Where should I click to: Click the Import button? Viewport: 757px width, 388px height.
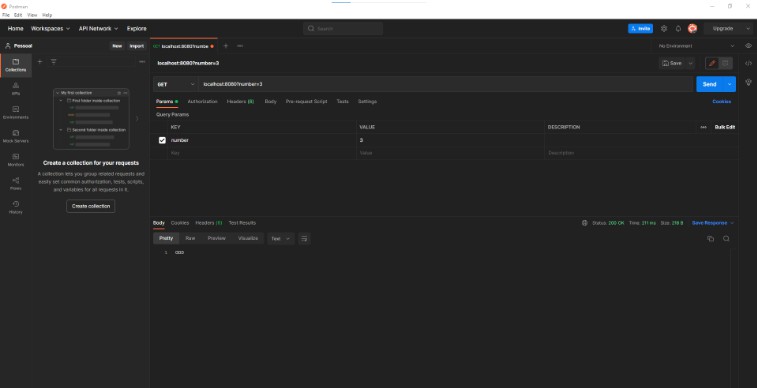[137, 46]
